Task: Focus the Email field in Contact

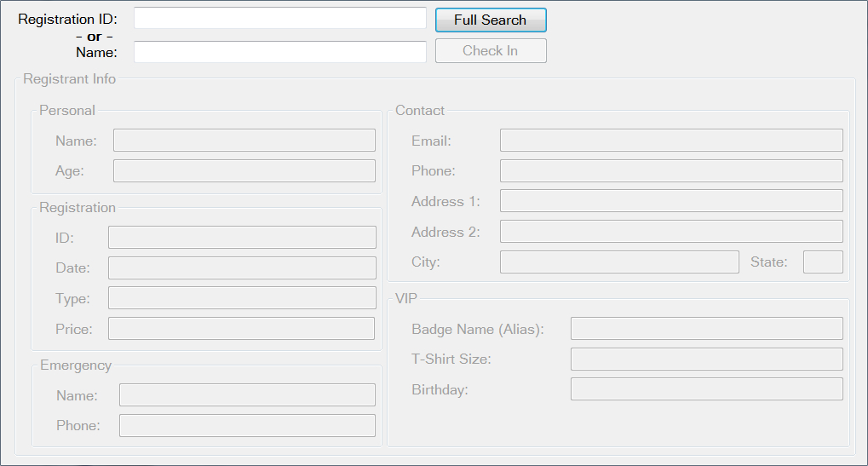Action: tap(671, 141)
